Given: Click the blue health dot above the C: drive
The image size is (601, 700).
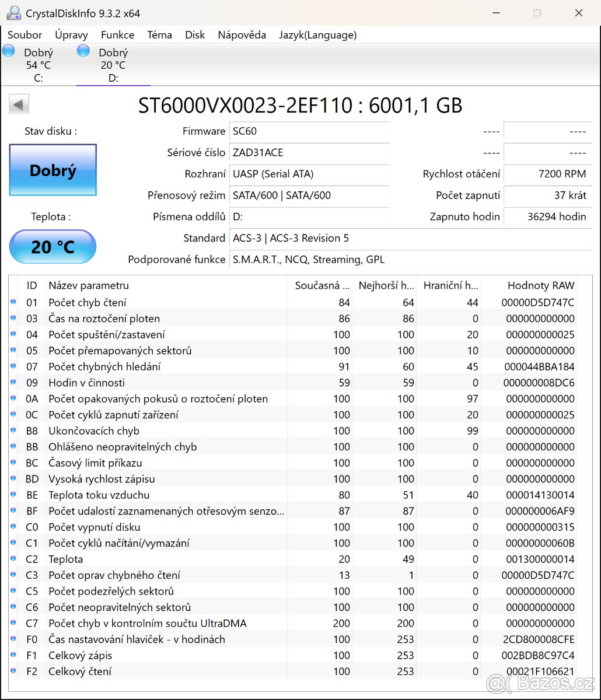Looking at the screenshot, I should (x=8, y=51).
